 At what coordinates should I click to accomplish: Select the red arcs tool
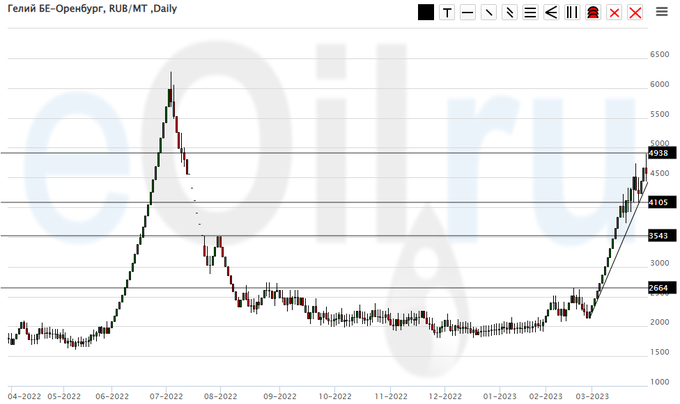tap(593, 12)
